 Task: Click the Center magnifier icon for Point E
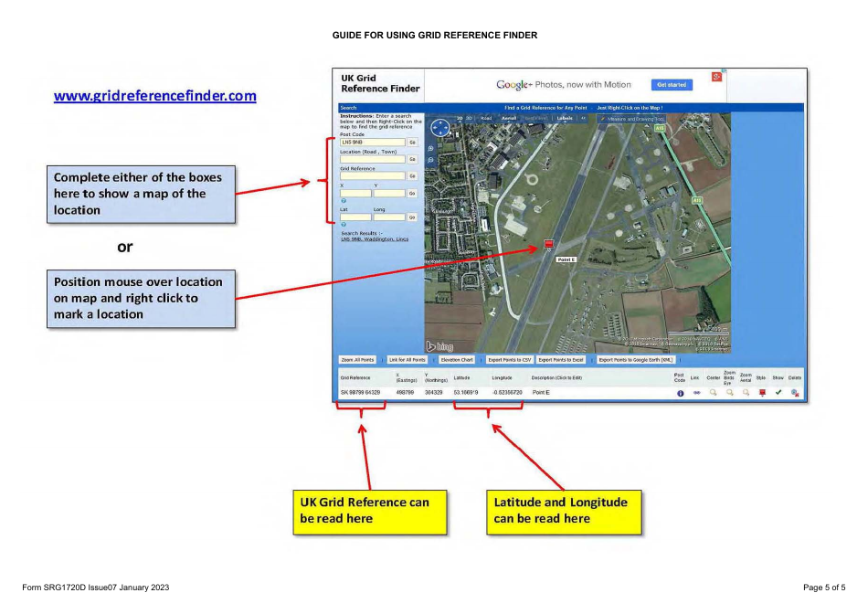[x=713, y=393]
